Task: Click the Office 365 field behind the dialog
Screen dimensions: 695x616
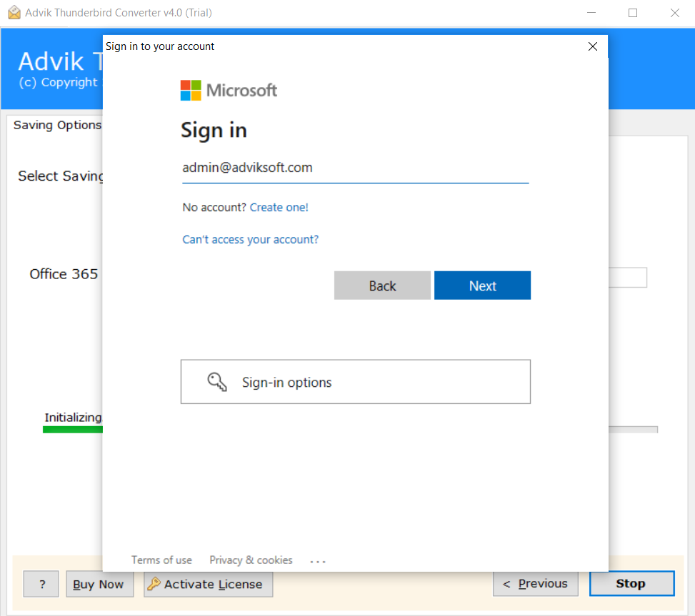Action: [x=627, y=277]
